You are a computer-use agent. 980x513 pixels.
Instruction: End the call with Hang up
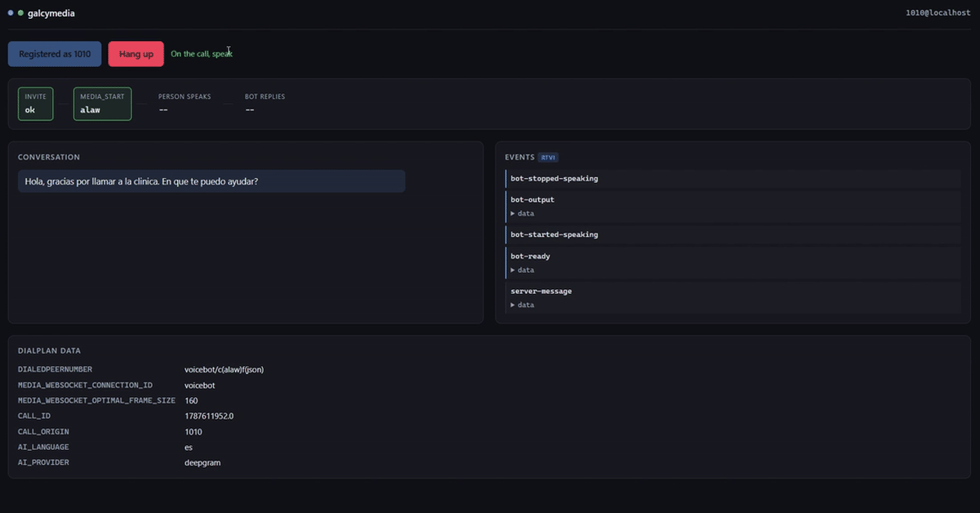[136, 54]
